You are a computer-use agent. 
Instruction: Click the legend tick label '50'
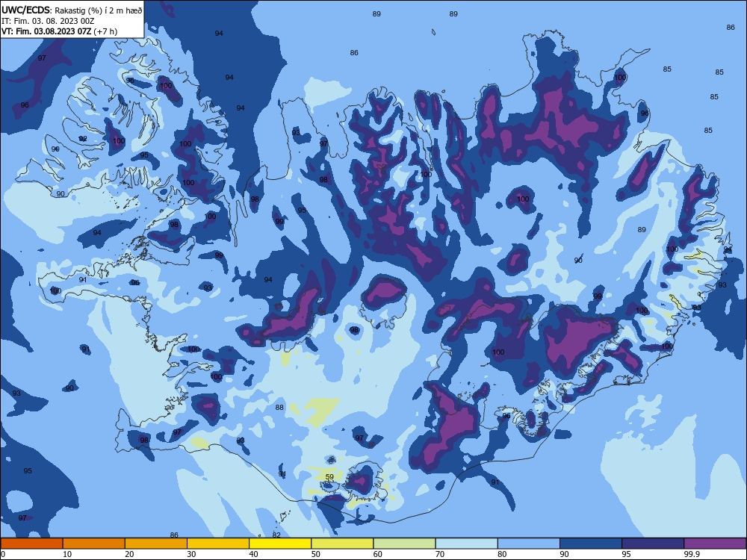coord(316,554)
